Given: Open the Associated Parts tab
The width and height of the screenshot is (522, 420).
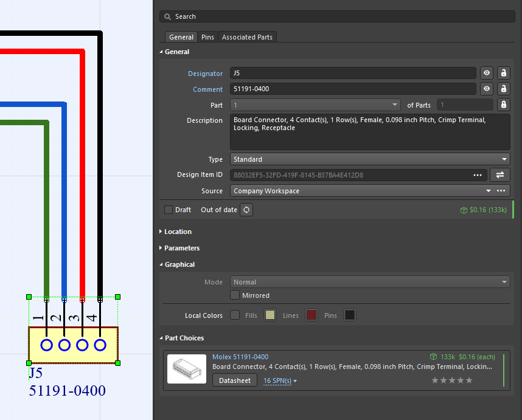Looking at the screenshot, I should pos(247,37).
